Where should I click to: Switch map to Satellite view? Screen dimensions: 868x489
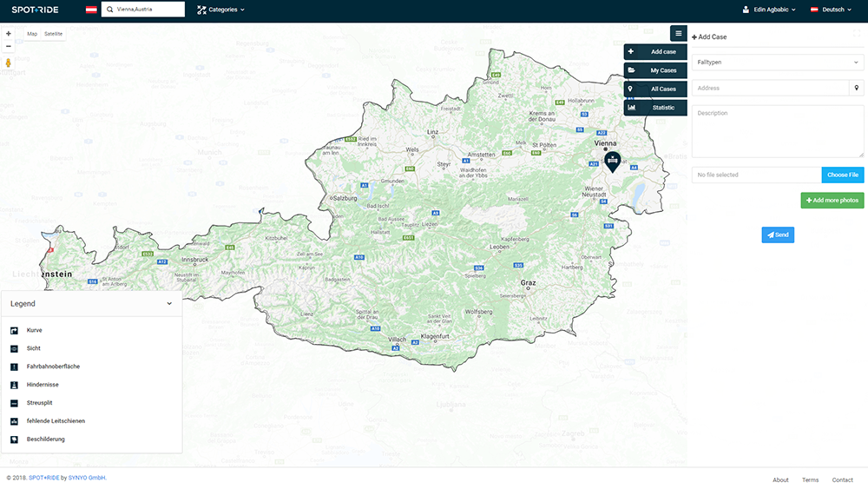click(54, 34)
